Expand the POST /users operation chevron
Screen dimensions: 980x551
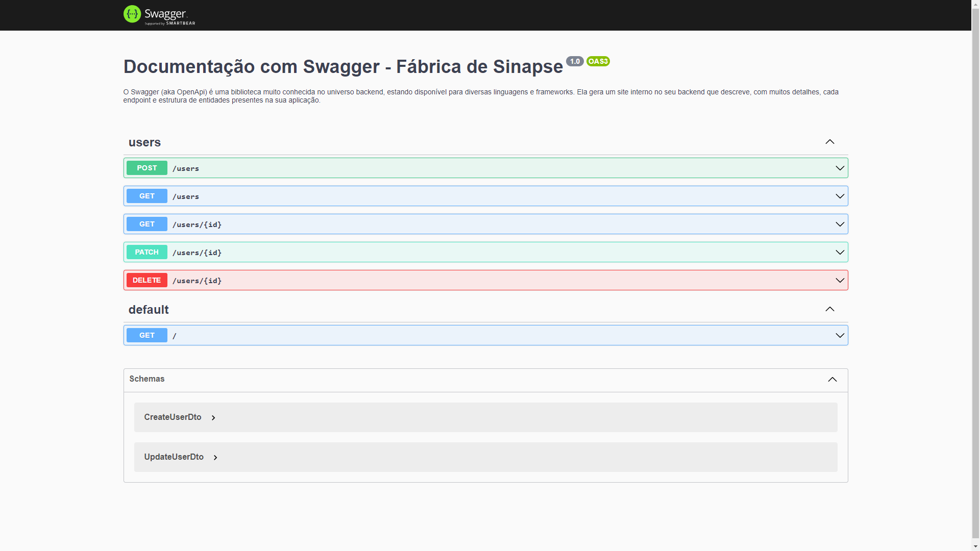[x=839, y=168]
